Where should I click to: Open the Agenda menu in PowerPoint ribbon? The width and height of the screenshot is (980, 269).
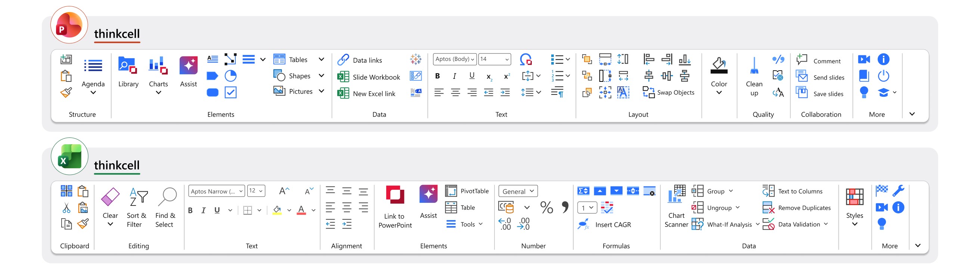coord(93,76)
